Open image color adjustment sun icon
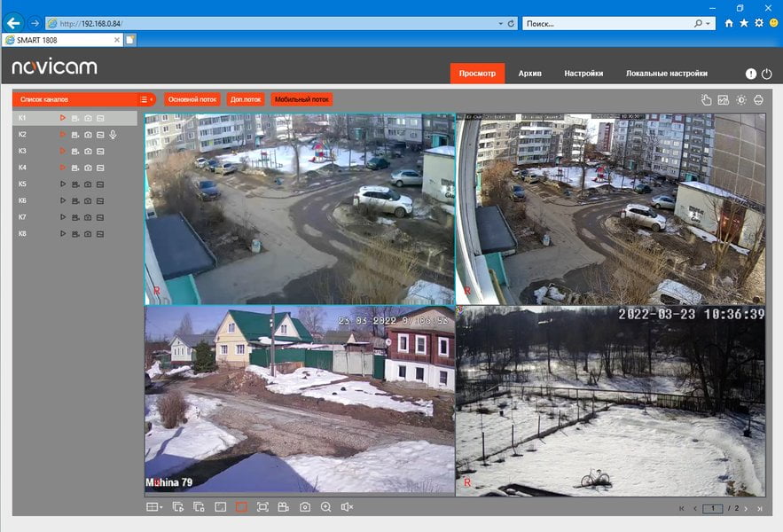783x532 pixels. 741,100
